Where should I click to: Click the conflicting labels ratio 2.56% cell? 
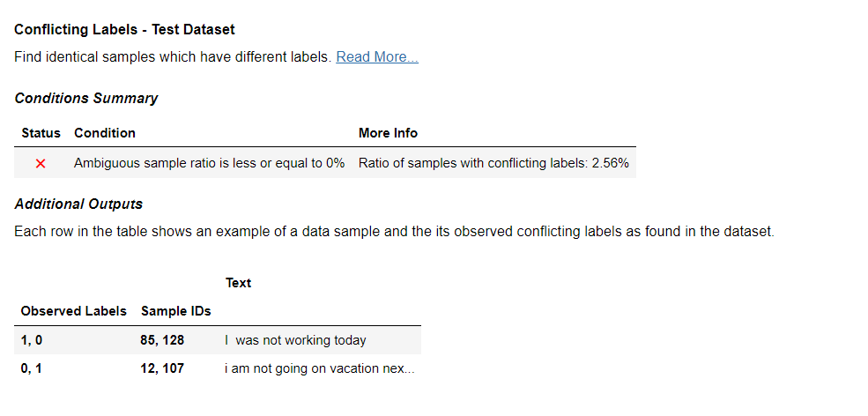(x=493, y=163)
